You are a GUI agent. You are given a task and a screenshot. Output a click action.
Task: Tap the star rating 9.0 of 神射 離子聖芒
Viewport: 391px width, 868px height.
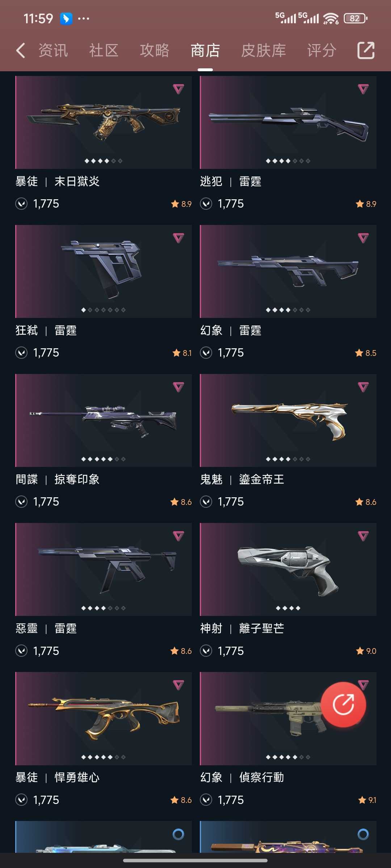point(366,651)
